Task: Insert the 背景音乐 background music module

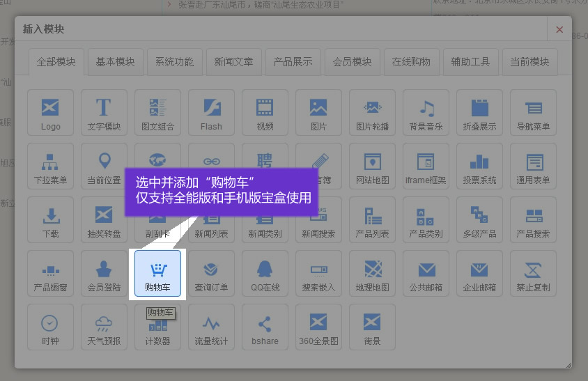Action: point(426,112)
